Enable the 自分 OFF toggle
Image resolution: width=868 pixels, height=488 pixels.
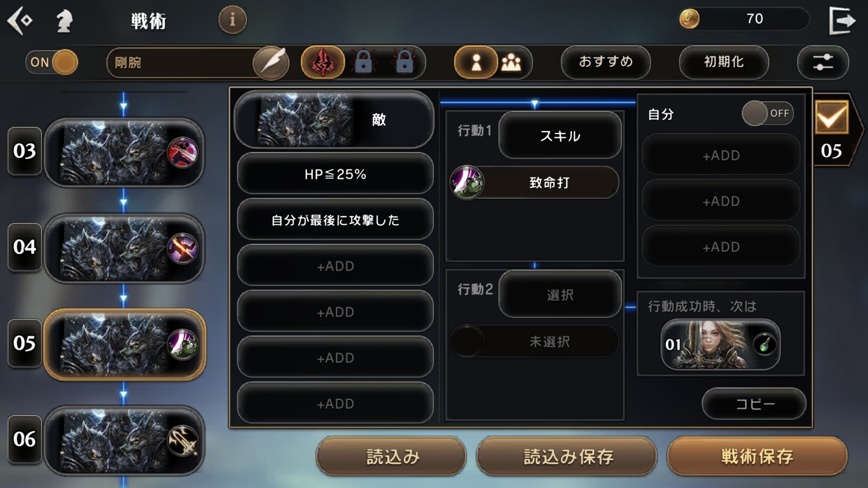(x=767, y=114)
